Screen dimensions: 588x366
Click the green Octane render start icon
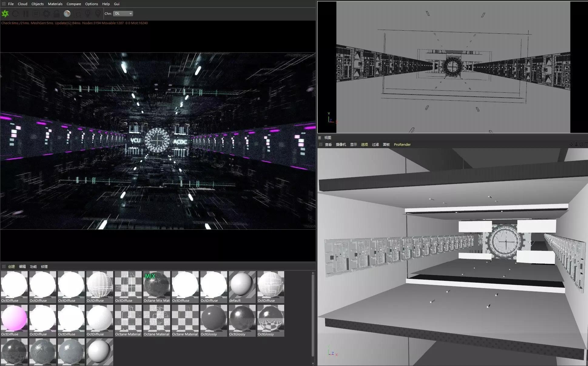point(5,14)
